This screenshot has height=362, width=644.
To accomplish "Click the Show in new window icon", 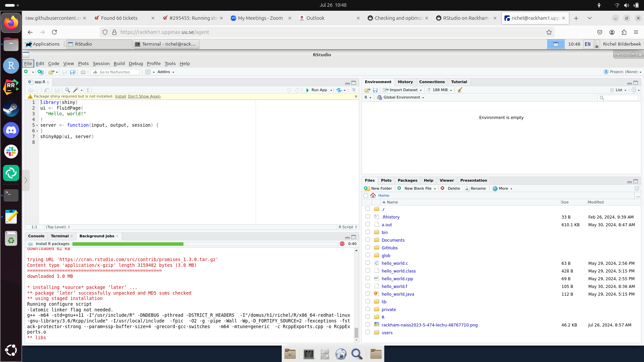I will click(x=47, y=90).
